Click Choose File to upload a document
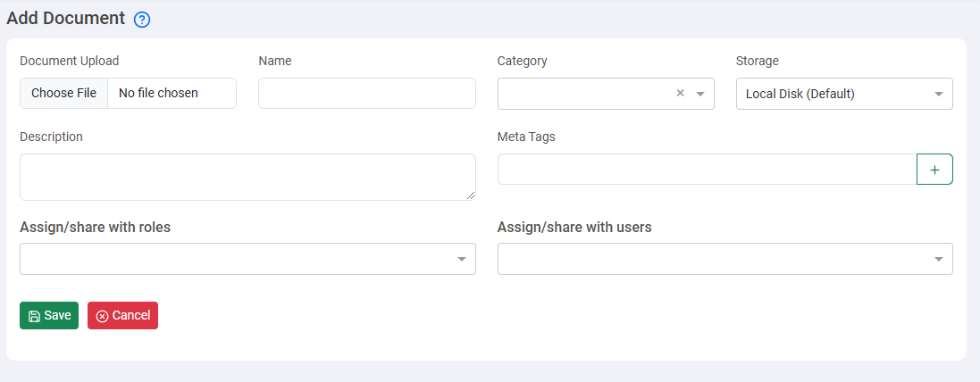Screen dimensions: 980x382 (63, 94)
